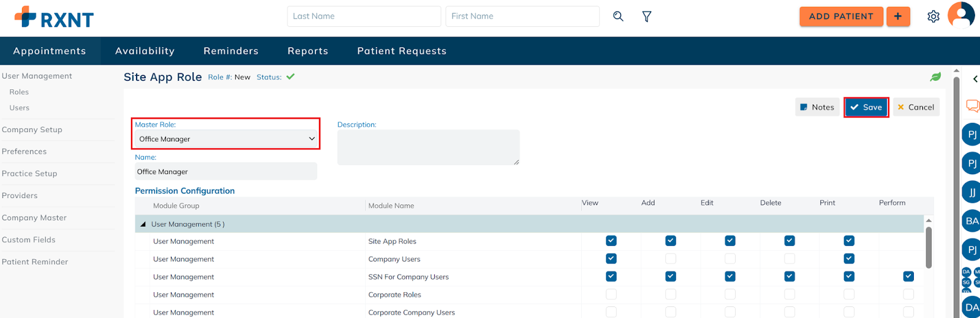Screen dimensions: 980x318
Task: Collapse the User Management group row
Action: pyautogui.click(x=143, y=224)
